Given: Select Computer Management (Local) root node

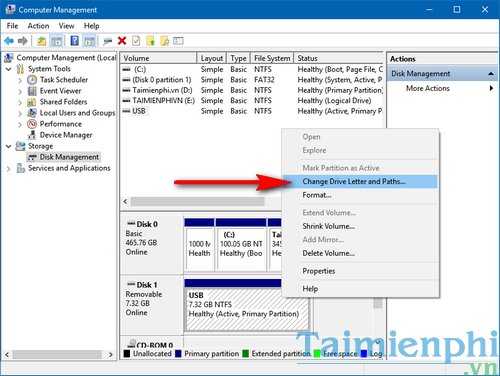Looking at the screenshot, I should click(x=66, y=58).
